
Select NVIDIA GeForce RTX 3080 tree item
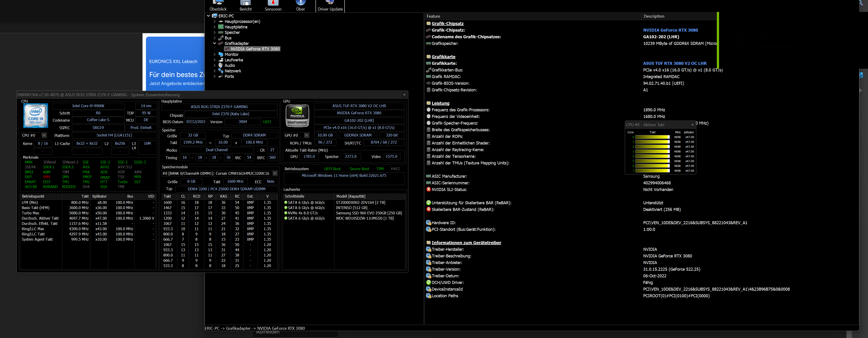click(255, 49)
